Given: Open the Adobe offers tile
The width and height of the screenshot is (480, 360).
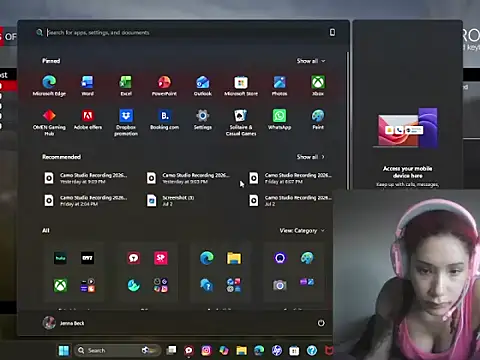Looking at the screenshot, I should coord(88,119).
